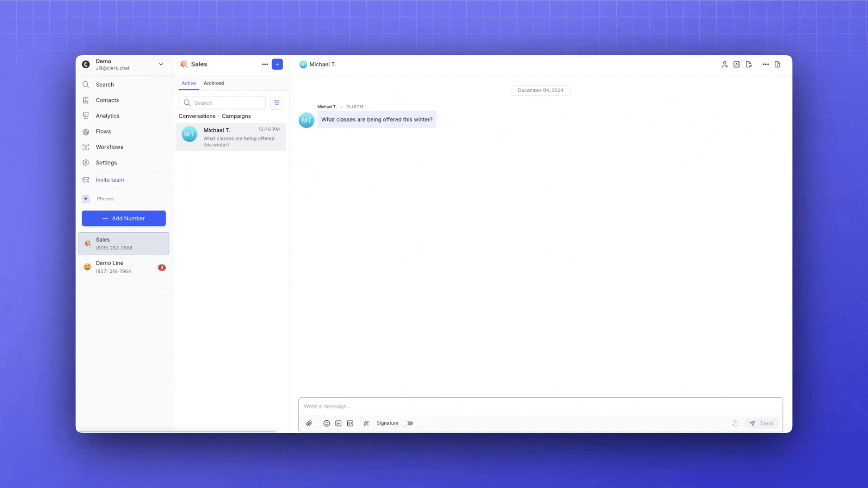Open the emoji picker
The height and width of the screenshot is (488, 868).
click(x=326, y=423)
